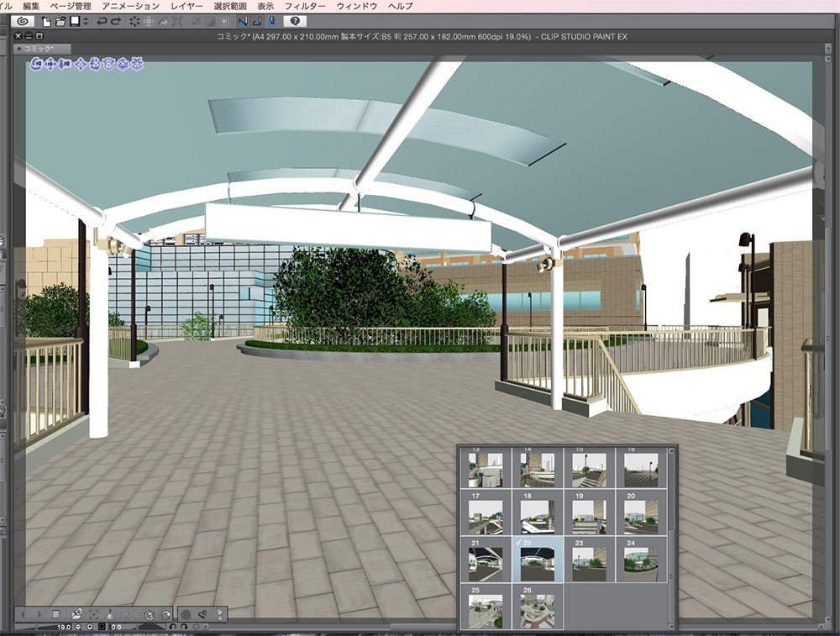Rotate canvas left icon
Image resolution: width=840 pixels, height=636 pixels.
[x=172, y=627]
